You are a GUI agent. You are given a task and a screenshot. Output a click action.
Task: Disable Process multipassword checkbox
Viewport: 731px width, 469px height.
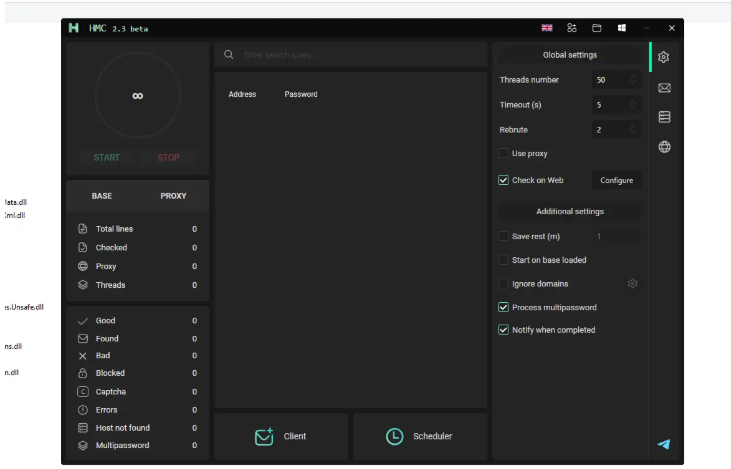click(503, 307)
